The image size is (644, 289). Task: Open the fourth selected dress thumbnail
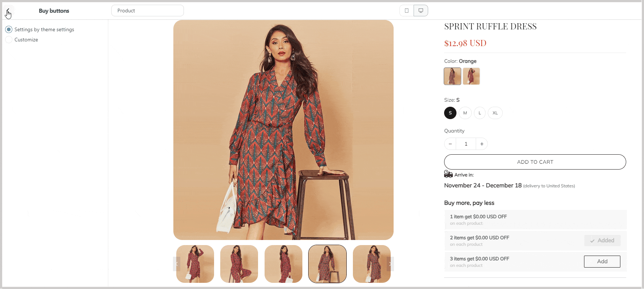[327, 264]
